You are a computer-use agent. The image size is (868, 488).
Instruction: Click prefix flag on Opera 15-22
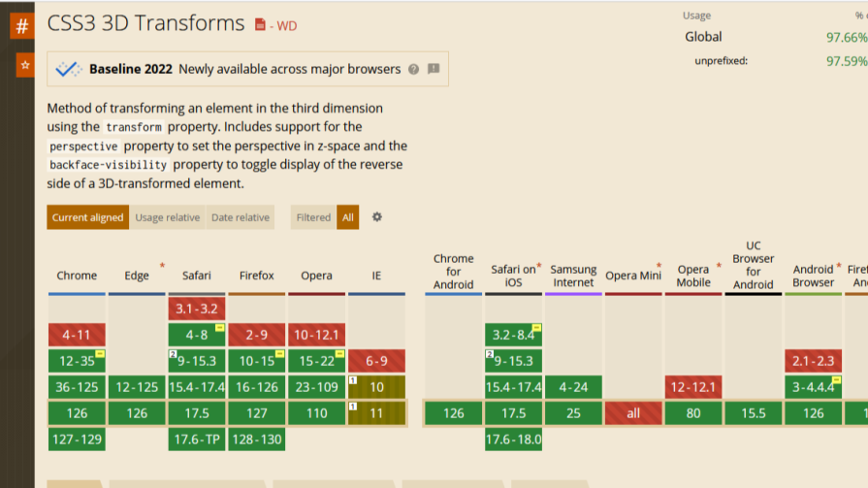(339, 353)
